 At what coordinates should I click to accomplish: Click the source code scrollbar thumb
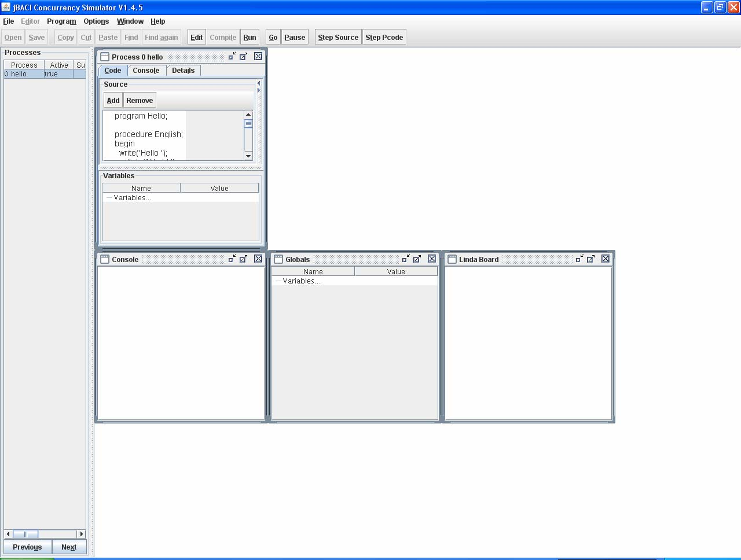[x=248, y=123]
